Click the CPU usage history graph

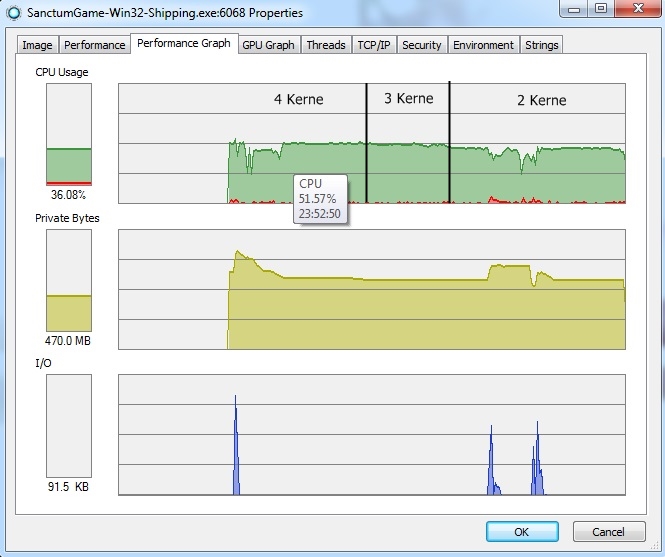[x=372, y=143]
